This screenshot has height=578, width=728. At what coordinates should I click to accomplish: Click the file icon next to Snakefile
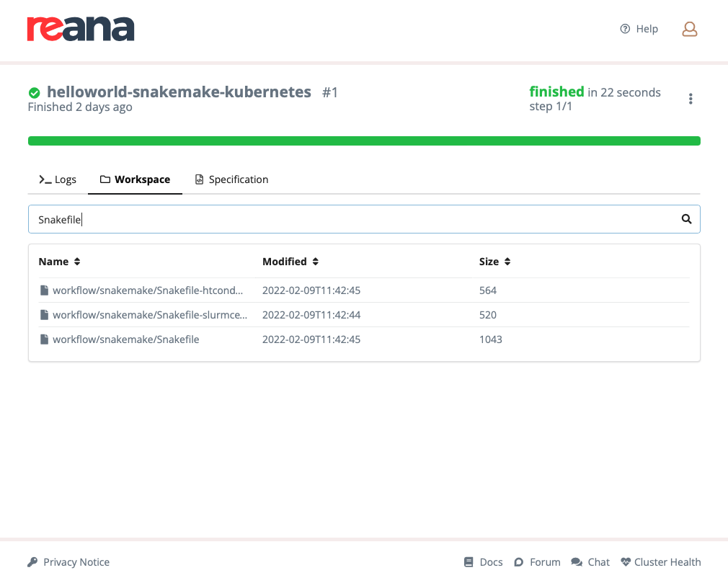pos(44,339)
